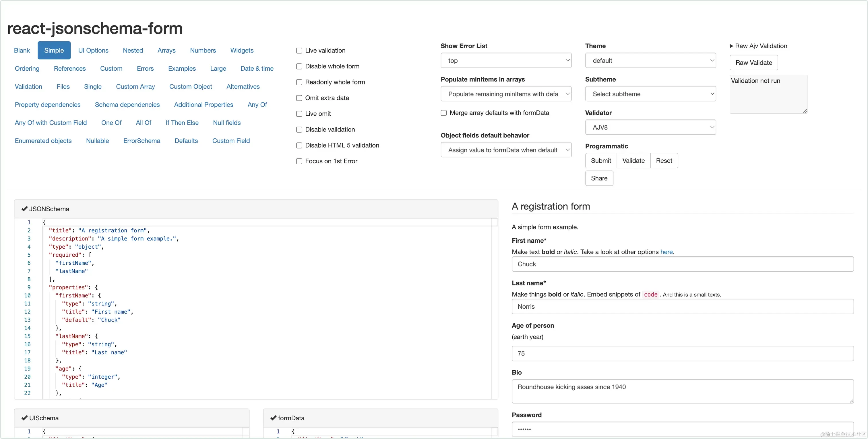Image resolution: width=868 pixels, height=439 pixels.
Task: Open the Property dependencies sample
Action: [48, 105]
